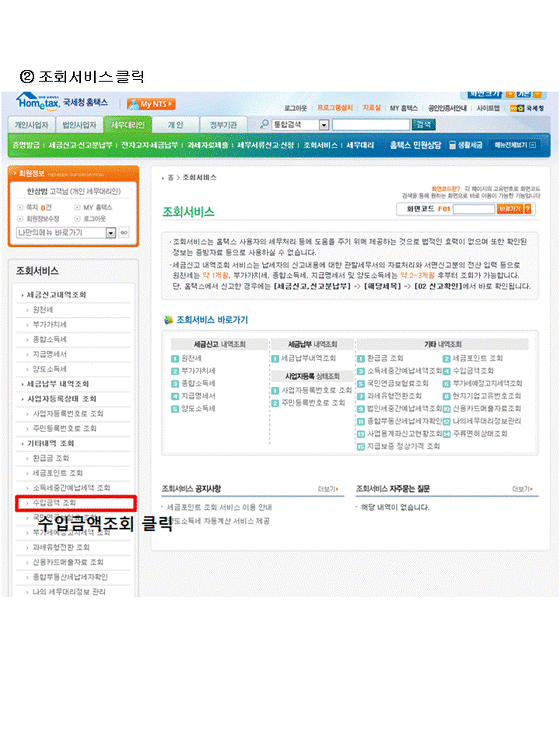
Task: Click the magnifier search icon
Action: (265, 124)
